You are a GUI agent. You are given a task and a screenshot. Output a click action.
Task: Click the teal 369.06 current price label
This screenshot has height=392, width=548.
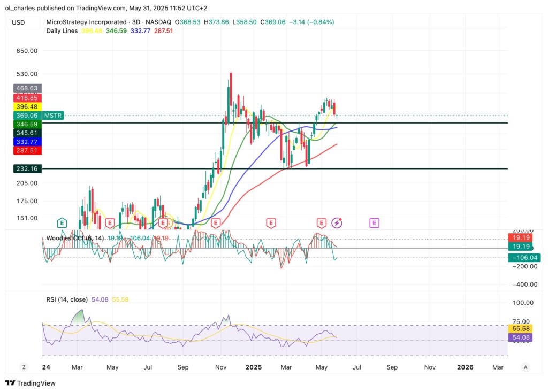(28, 116)
